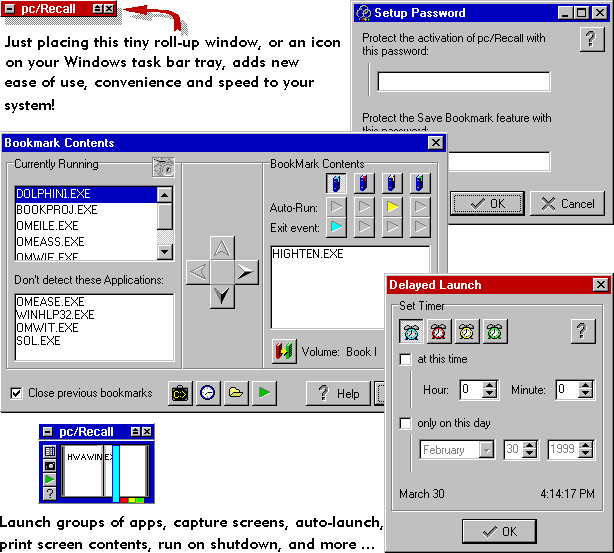Click the green play launch button
This screenshot has height=553, width=614.
[264, 393]
